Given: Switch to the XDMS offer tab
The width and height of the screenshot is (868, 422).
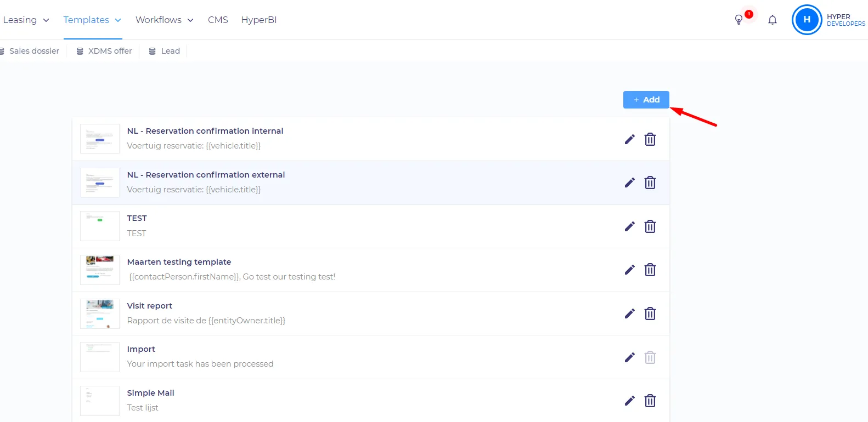Looking at the screenshot, I should pos(104,51).
